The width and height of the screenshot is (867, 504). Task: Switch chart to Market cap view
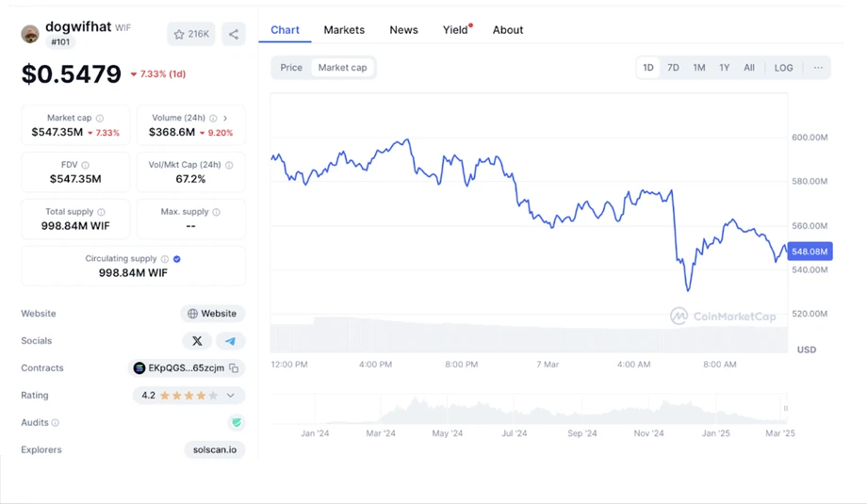342,68
